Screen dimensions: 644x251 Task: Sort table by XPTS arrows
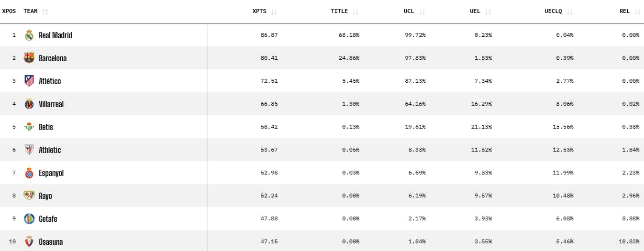tap(274, 11)
